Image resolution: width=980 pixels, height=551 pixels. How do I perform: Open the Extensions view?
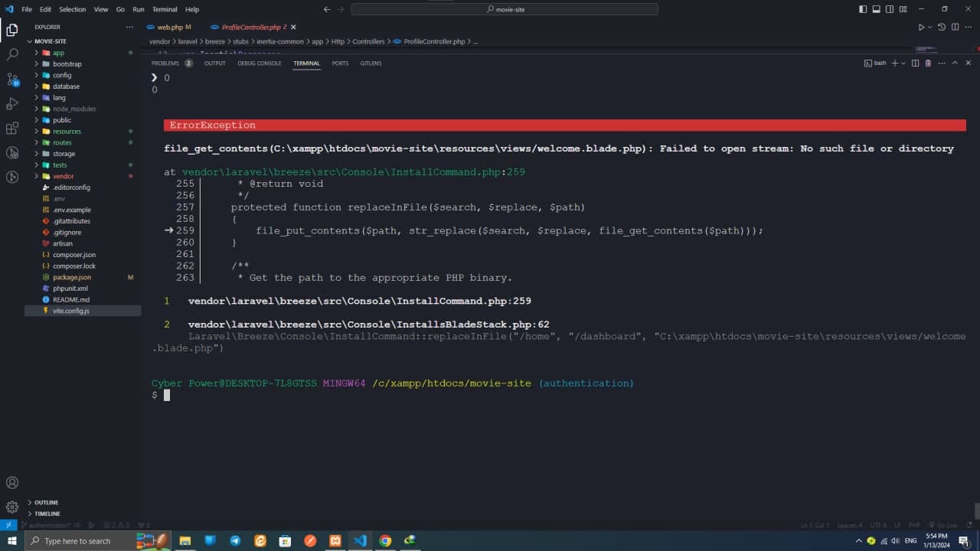pyautogui.click(x=12, y=128)
